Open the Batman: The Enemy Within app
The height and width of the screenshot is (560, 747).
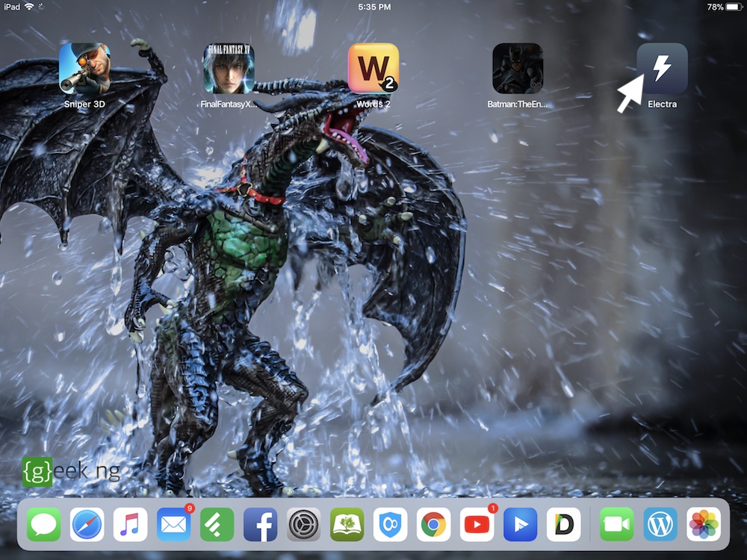[518, 68]
